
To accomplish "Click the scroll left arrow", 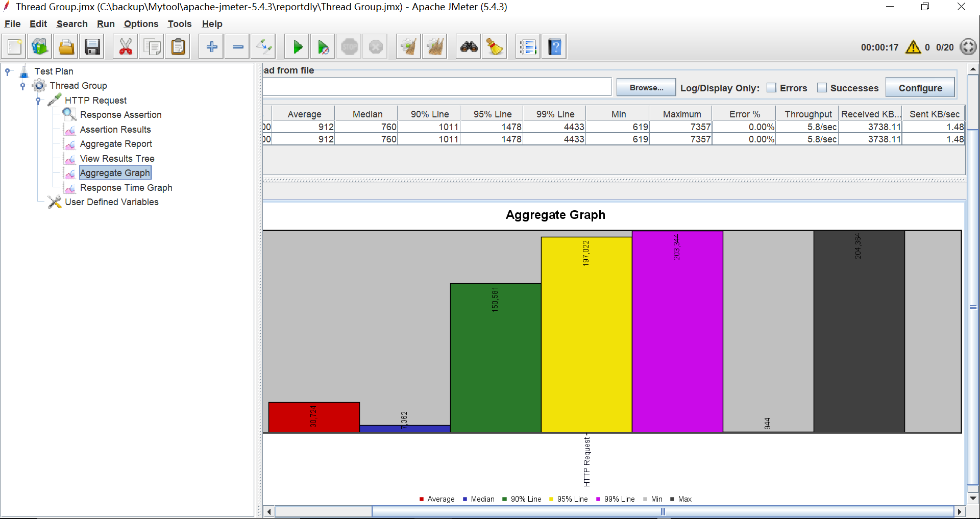I will (269, 511).
